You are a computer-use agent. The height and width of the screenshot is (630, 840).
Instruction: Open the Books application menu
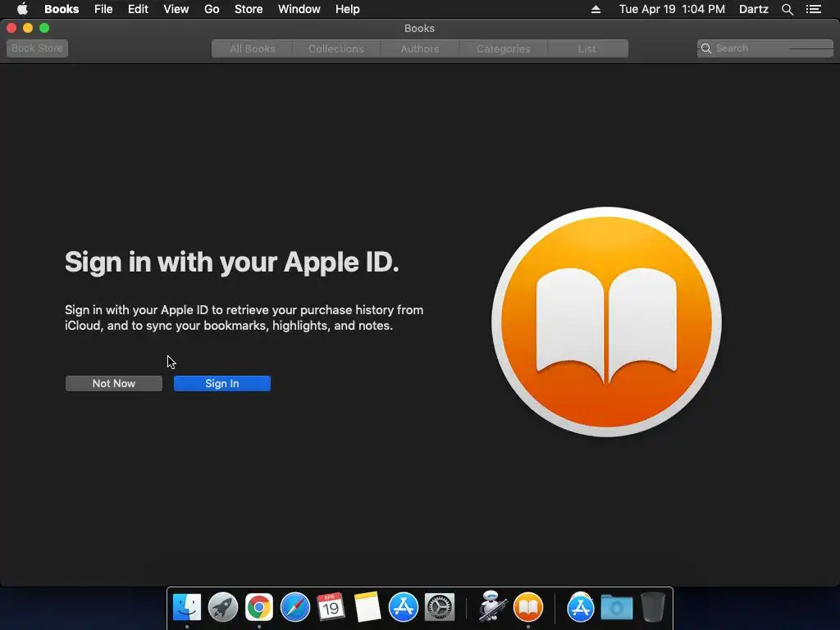tap(62, 9)
